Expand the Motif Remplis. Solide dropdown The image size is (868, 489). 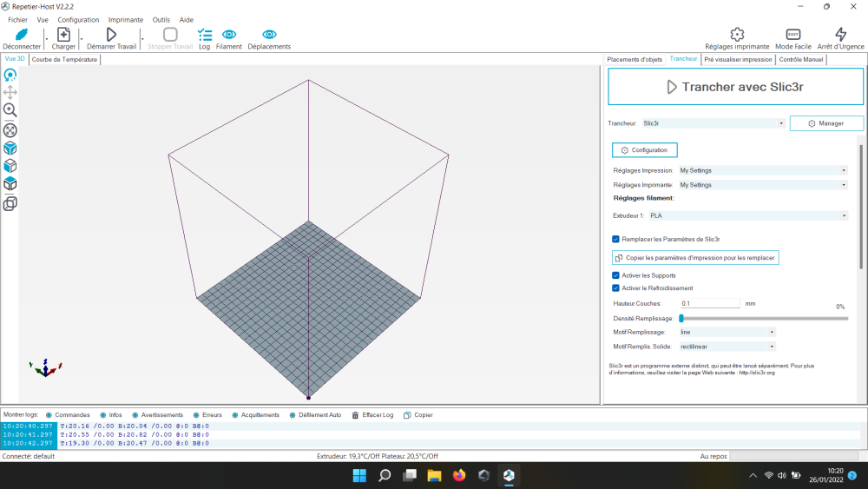coord(771,347)
